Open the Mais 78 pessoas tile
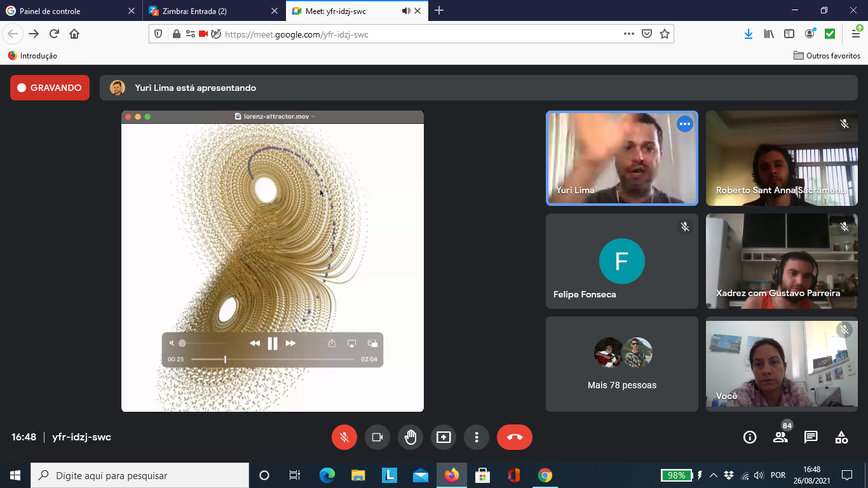The height and width of the screenshot is (488, 868). (x=622, y=364)
